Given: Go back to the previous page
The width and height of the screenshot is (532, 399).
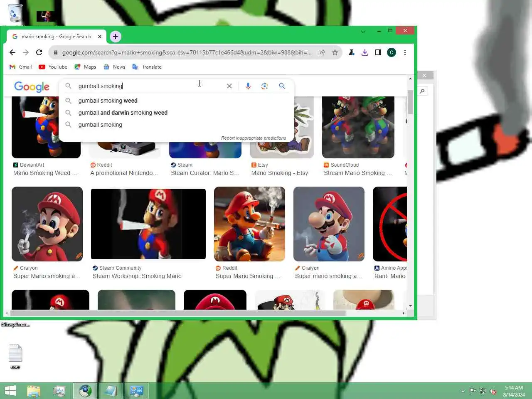Looking at the screenshot, I should [x=12, y=52].
